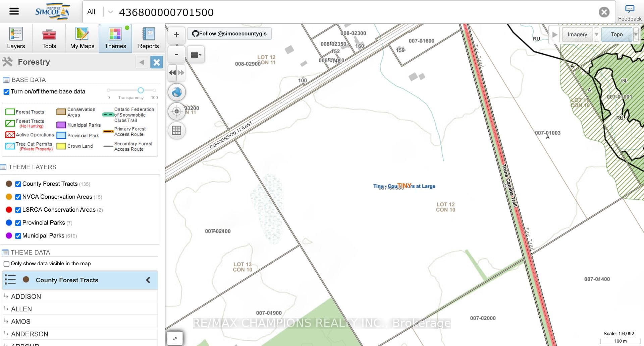The height and width of the screenshot is (346, 644).
Task: Open the All search category dropdown
Action: click(99, 12)
